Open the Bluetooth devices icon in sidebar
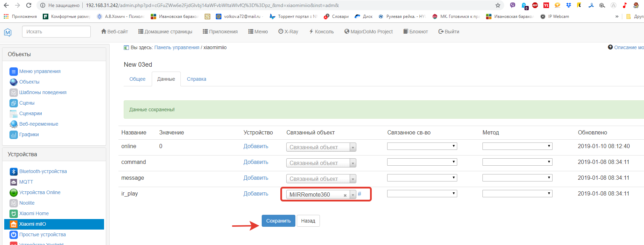 (14, 171)
